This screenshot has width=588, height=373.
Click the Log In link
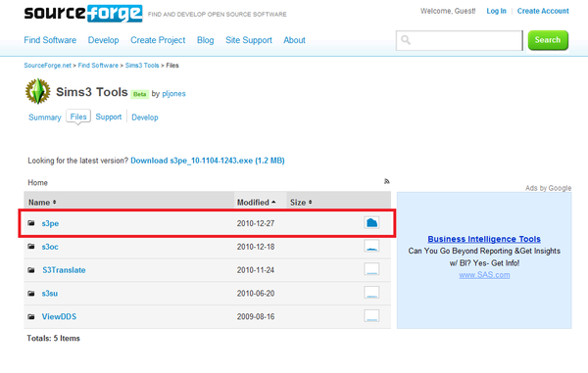pyautogui.click(x=496, y=11)
